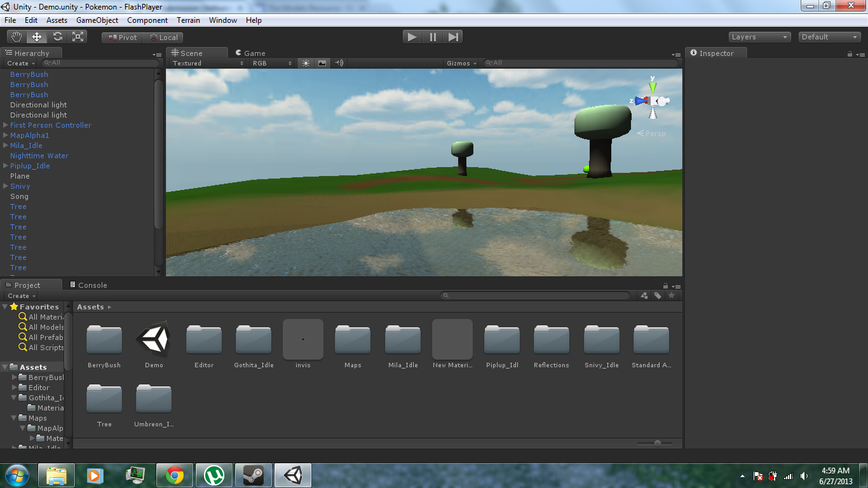Screen dimensions: 868x488
Task: Toggle Pivot/Center handle position
Action: (123, 37)
